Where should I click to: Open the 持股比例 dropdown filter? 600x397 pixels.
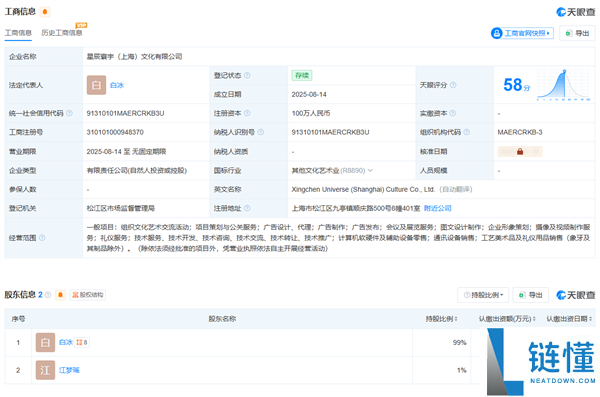click(483, 295)
